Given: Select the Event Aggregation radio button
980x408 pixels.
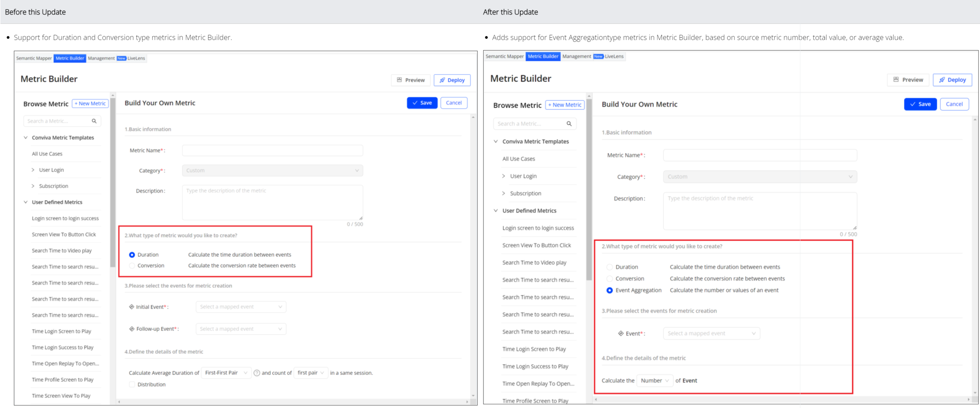Looking at the screenshot, I should click(610, 291).
